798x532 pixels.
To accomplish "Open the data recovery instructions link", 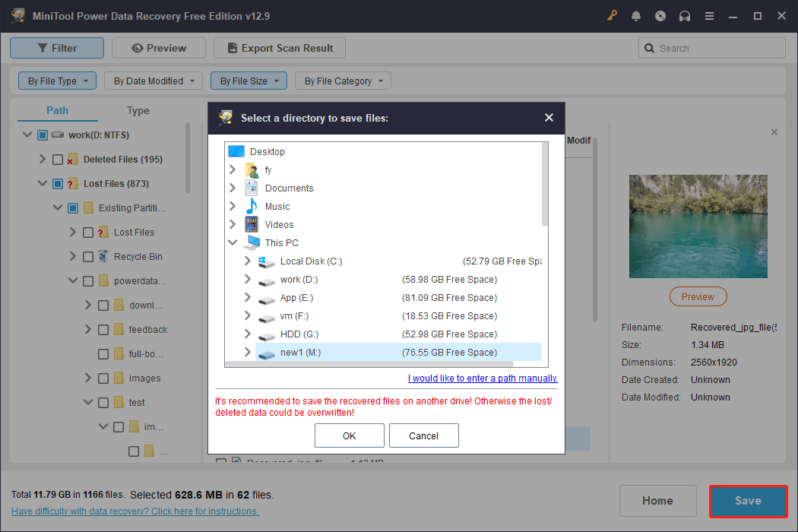I will (x=135, y=511).
